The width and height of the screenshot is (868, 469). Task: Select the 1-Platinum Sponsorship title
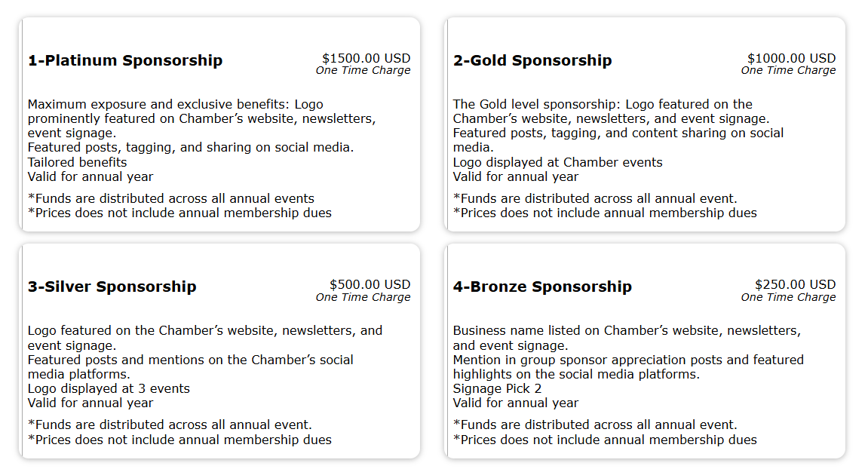click(x=125, y=61)
